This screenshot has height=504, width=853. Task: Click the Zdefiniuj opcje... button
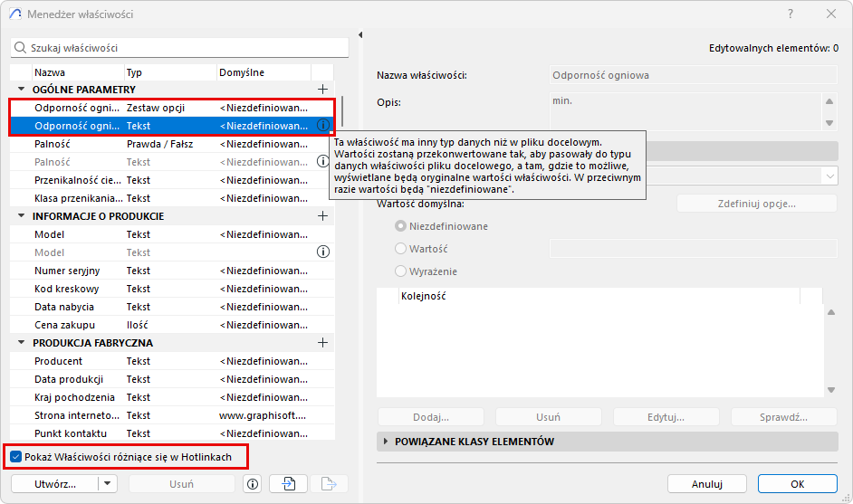click(x=757, y=204)
